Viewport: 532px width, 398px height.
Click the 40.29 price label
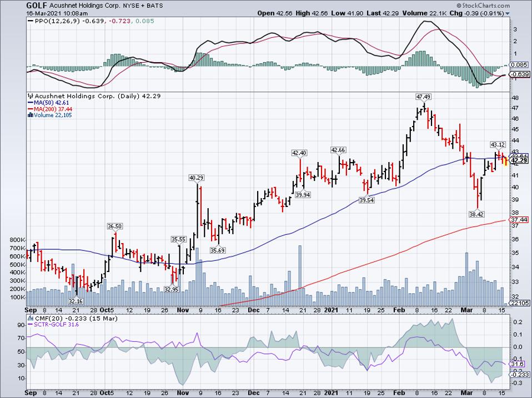[197, 178]
